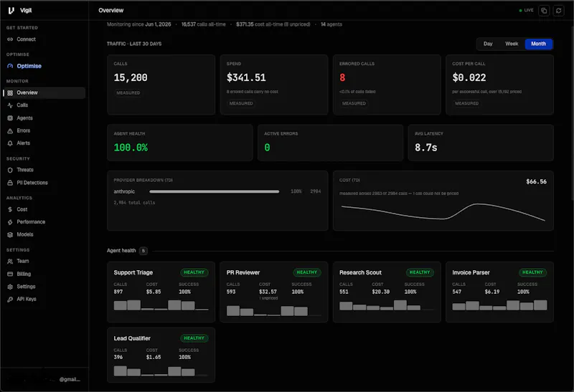Click the anthropic provider usage bar
Screen dimensions: 574x392
[x=214, y=191]
